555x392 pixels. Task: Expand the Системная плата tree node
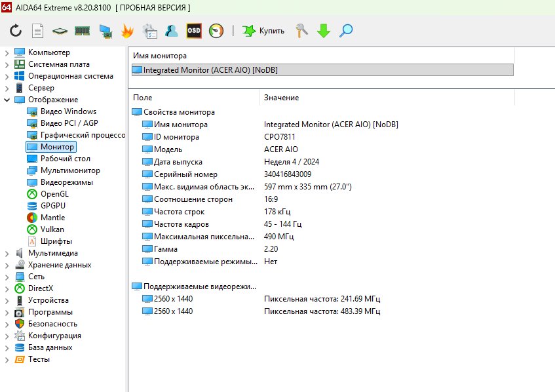pyautogui.click(x=7, y=64)
